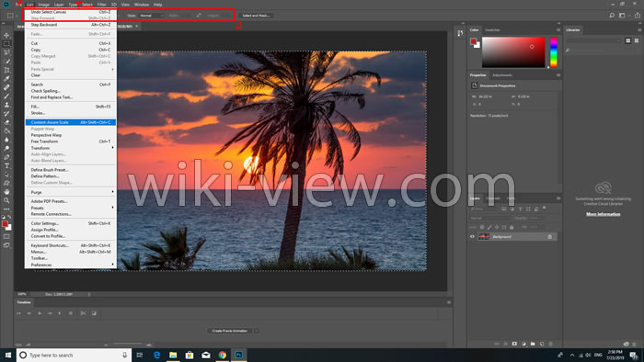Viewport: 644px width, 362px height.
Task: Hide the Background layer eye icon
Action: tap(472, 236)
